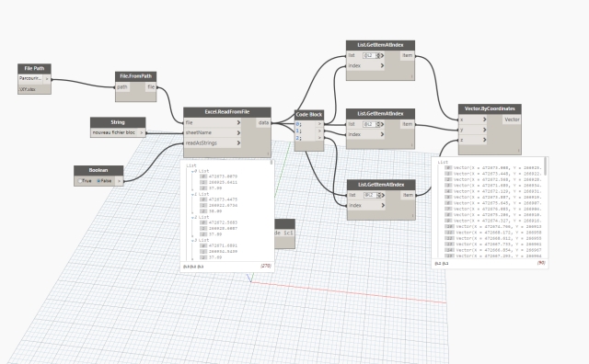Adjust list level stepper on GetItemAtIndex feeding y
The height and width of the screenshot is (364, 589).
click(378, 124)
